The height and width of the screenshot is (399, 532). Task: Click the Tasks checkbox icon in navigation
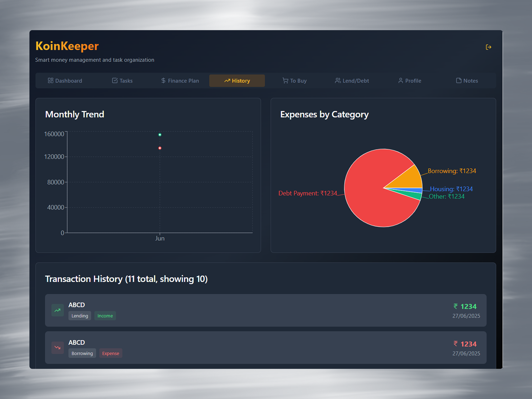(115, 81)
